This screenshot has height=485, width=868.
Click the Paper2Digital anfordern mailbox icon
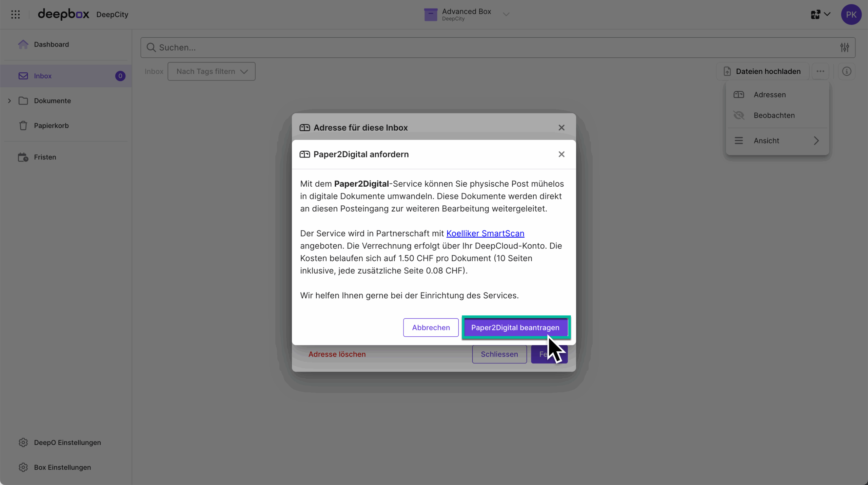[305, 154]
